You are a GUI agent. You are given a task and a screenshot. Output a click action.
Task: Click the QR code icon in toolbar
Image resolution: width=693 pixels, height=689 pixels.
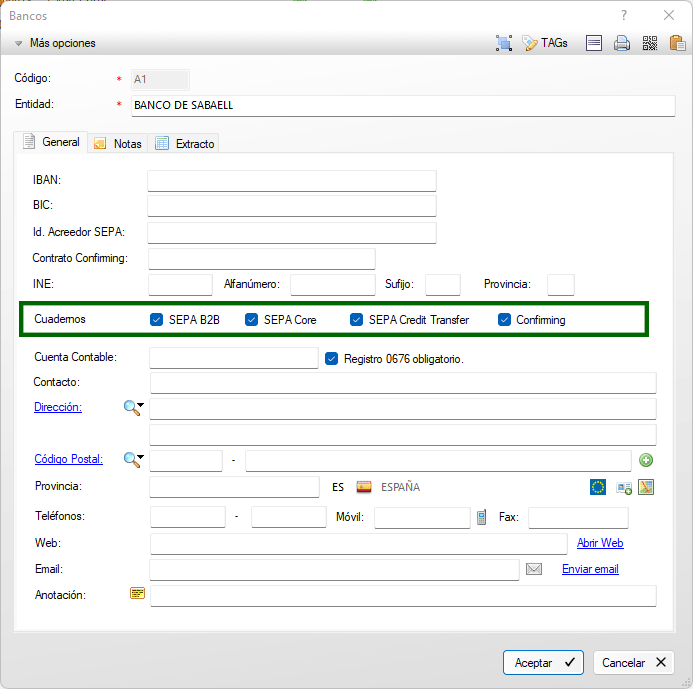click(x=650, y=43)
